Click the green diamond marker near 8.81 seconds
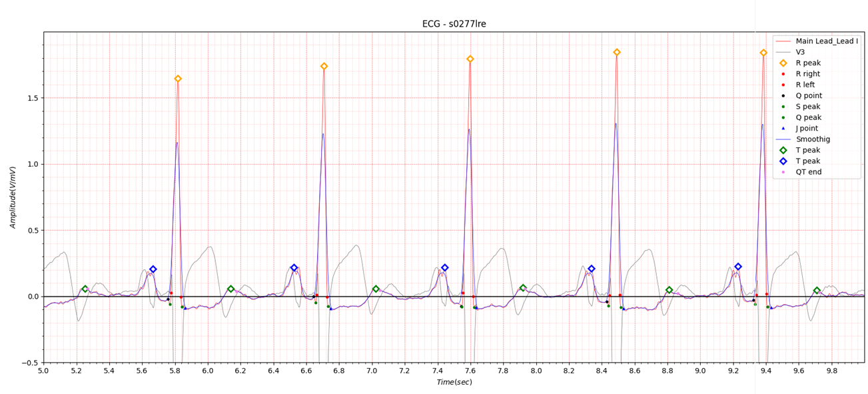 click(x=669, y=290)
